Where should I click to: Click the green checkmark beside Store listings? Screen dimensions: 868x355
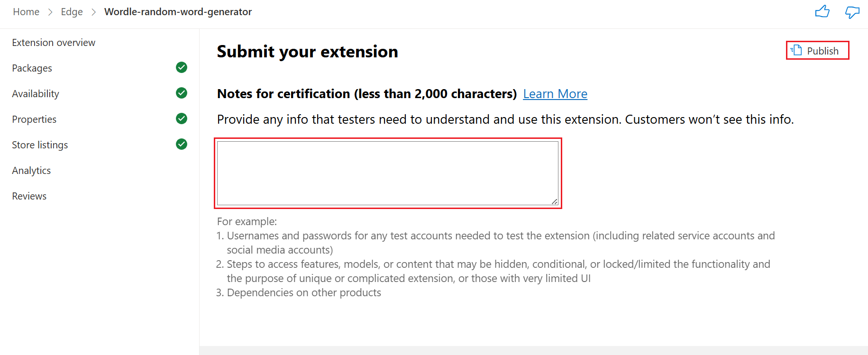(181, 144)
